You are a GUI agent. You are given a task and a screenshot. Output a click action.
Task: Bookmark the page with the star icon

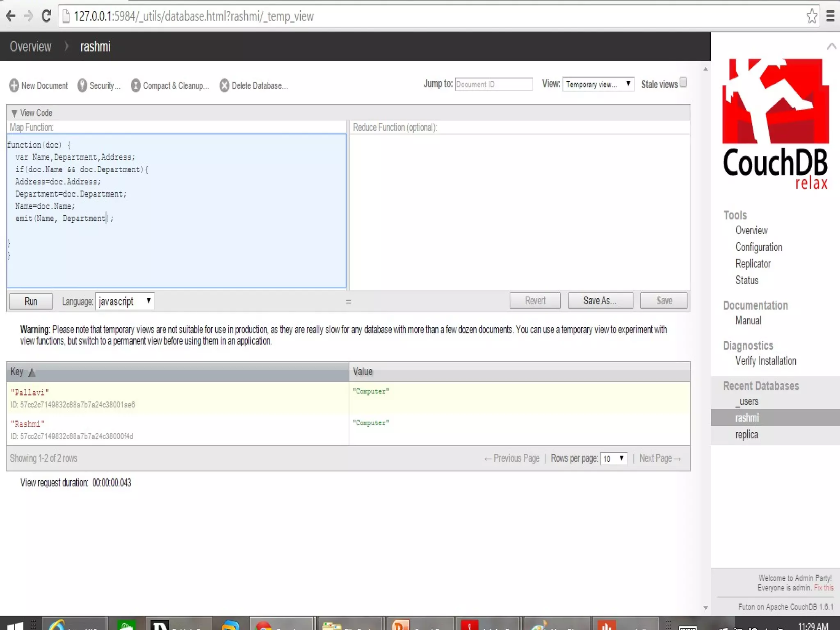tap(812, 16)
